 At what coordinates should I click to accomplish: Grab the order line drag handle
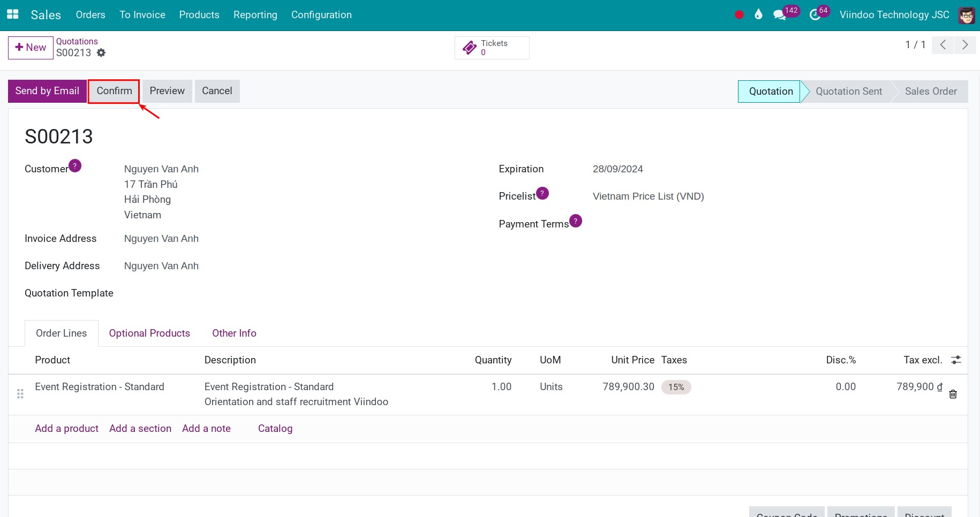coord(20,394)
